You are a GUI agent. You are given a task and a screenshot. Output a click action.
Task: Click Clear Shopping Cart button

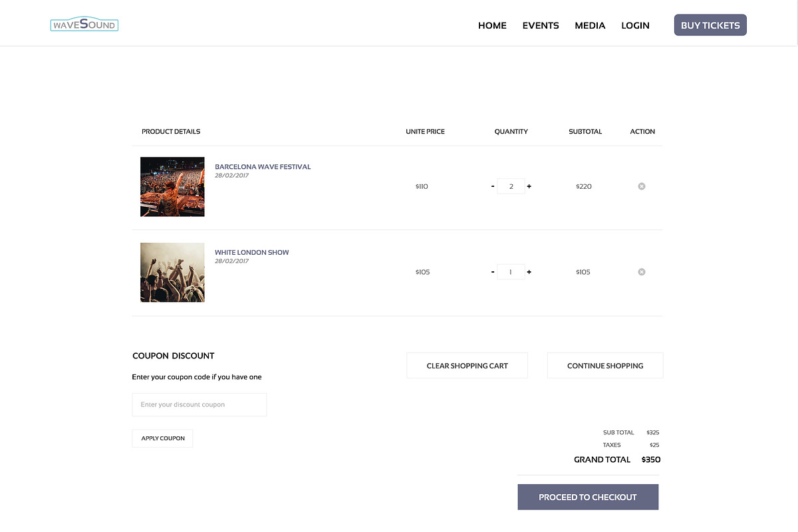467,366
